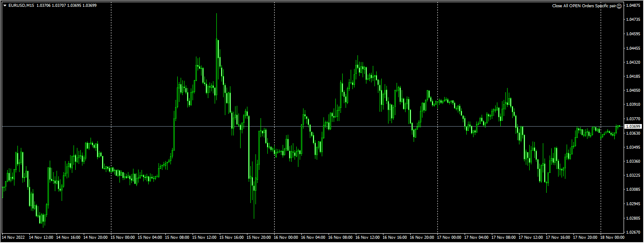This screenshot has height=243, width=644.
Task: Click the 17 Nov 08:00 time axis label
Action: pyautogui.click(x=504, y=237)
